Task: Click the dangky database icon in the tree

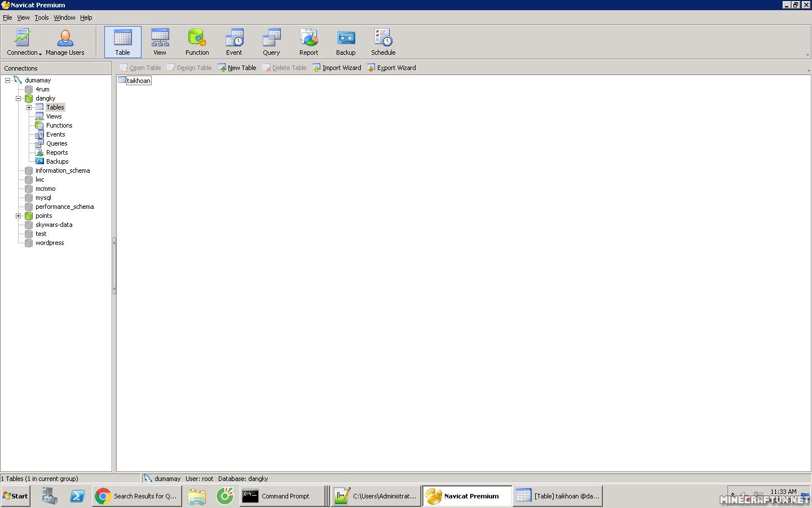Action: 29,98
